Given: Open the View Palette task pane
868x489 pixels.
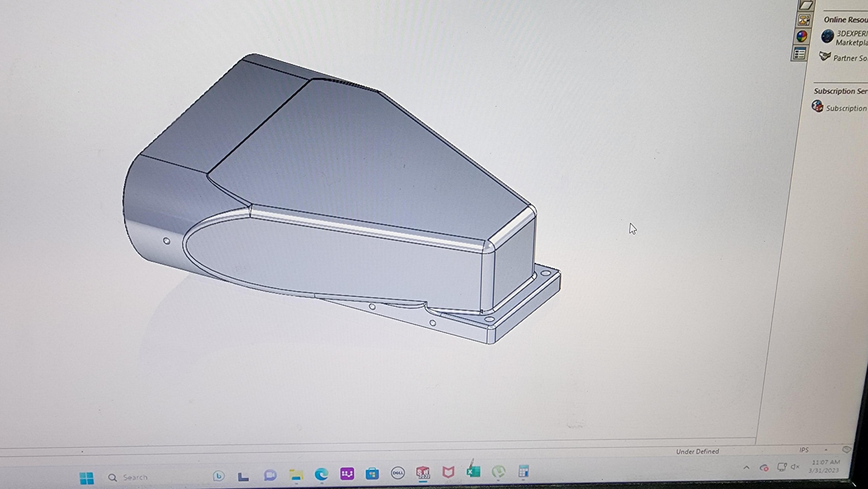Looking at the screenshot, I should click(804, 19).
